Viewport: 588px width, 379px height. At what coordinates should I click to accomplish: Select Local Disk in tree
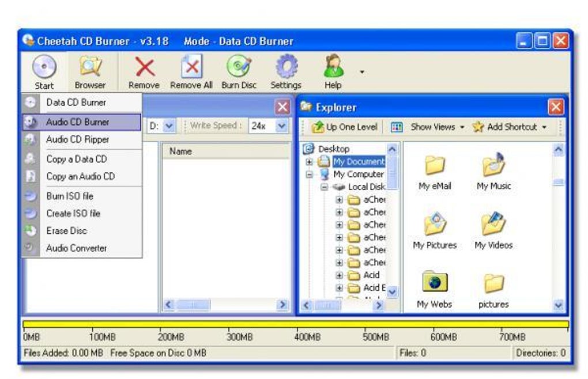click(x=367, y=187)
